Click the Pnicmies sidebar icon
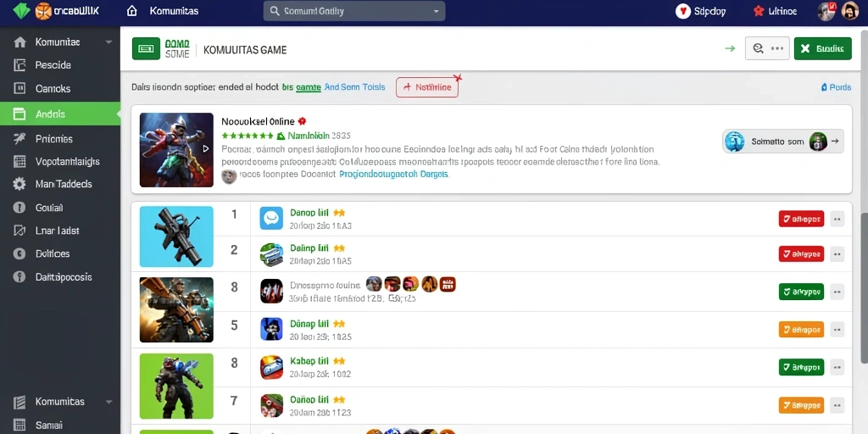 tap(19, 139)
